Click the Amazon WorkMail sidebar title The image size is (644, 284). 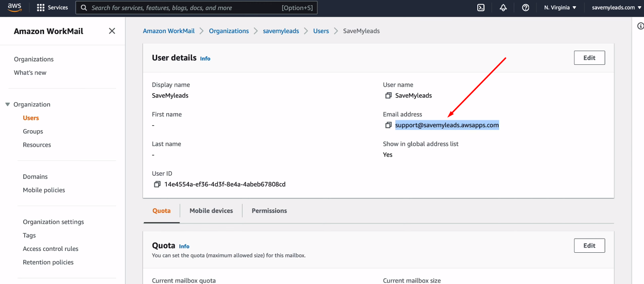[48, 31]
